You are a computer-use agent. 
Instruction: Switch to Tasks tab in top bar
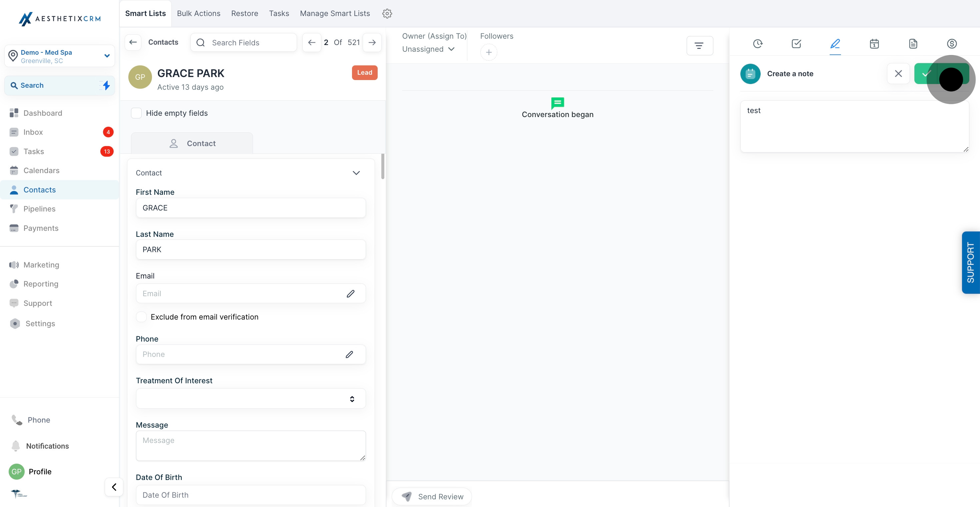tap(279, 13)
